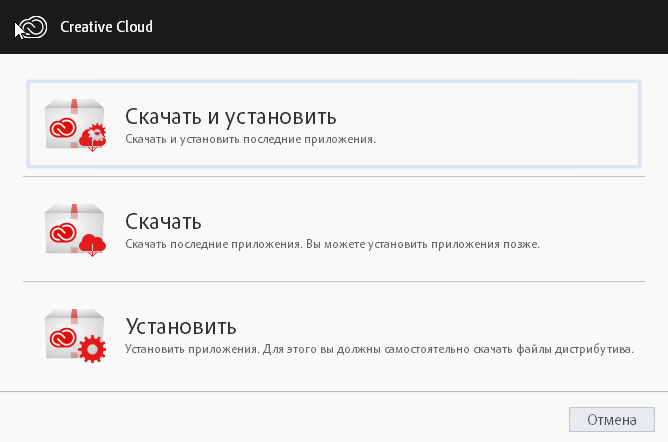Viewport: 668px width, 442px height.
Task: Click the 'Скачать' cloud download package icon
Action: coord(75,230)
